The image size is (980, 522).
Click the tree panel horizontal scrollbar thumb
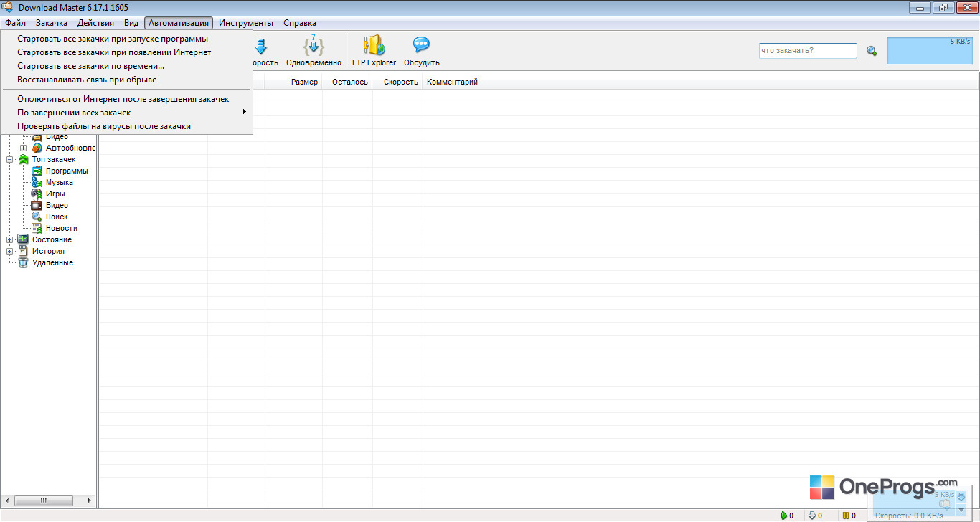point(44,500)
